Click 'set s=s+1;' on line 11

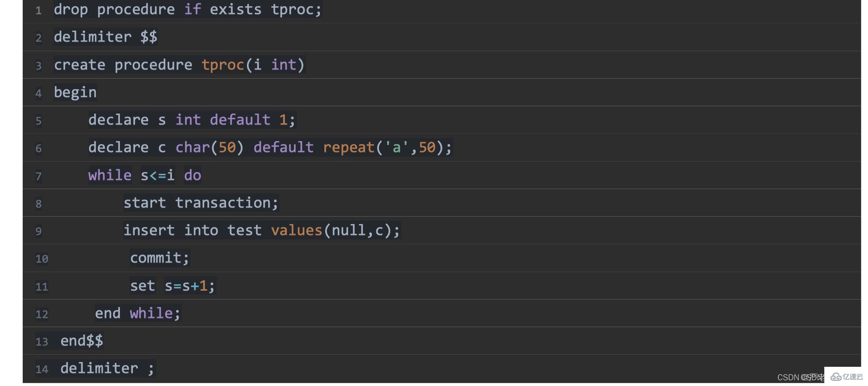(x=173, y=286)
